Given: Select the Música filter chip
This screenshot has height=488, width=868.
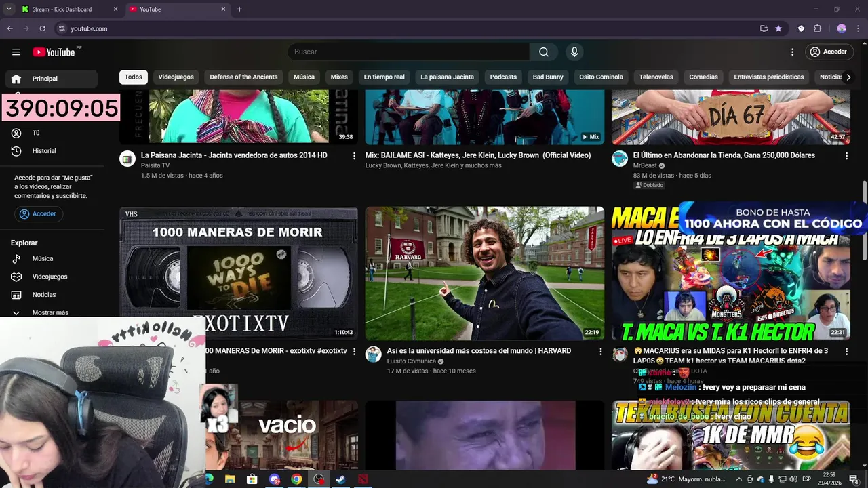Looking at the screenshot, I should (x=304, y=77).
